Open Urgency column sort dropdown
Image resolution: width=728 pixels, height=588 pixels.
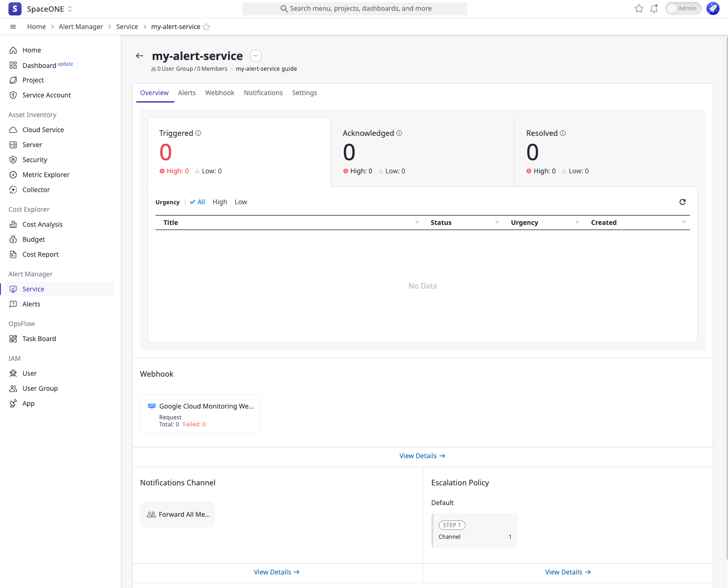(577, 222)
